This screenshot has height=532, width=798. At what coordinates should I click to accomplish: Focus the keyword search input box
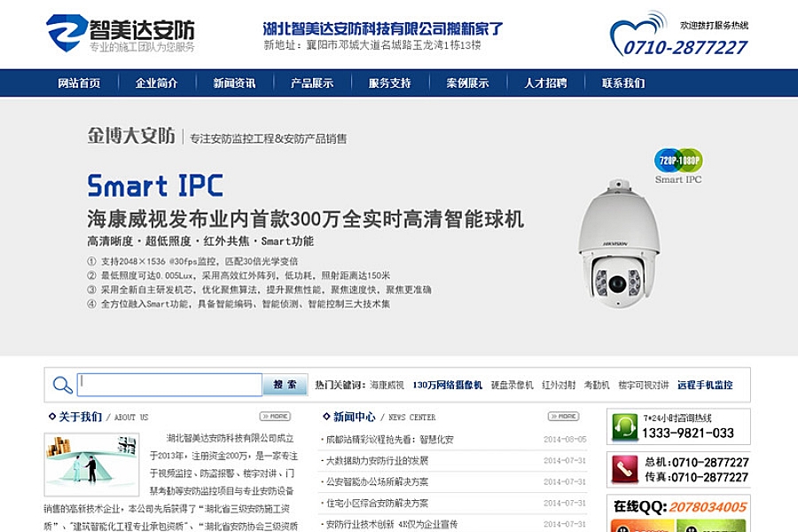coord(169,384)
